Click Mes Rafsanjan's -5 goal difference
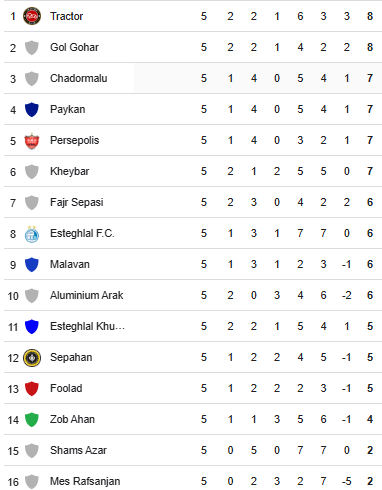 [x=346, y=481]
